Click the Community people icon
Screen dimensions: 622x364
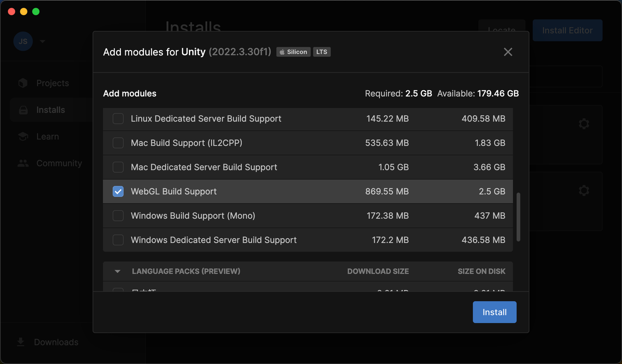[23, 163]
